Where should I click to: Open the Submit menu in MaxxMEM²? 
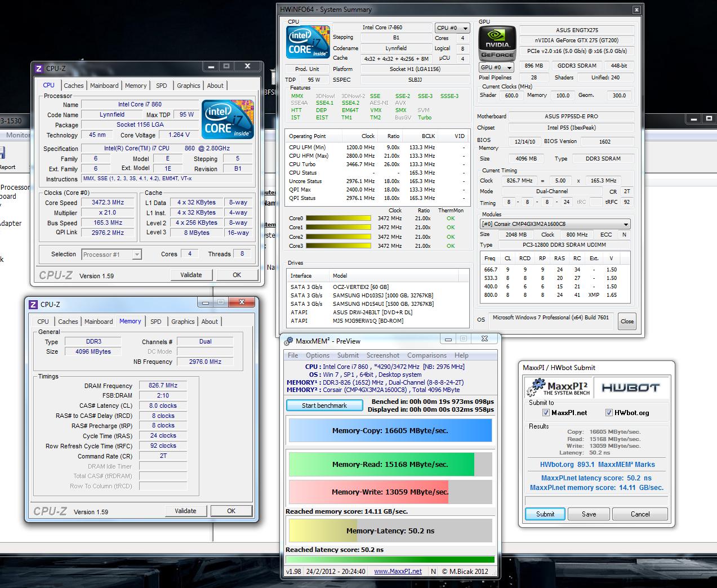(348, 355)
